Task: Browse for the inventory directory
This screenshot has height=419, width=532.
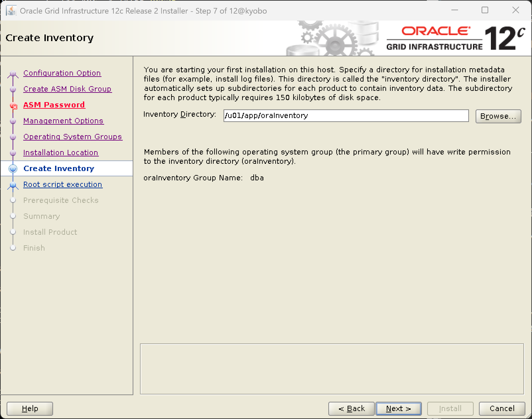Action: 498,116
